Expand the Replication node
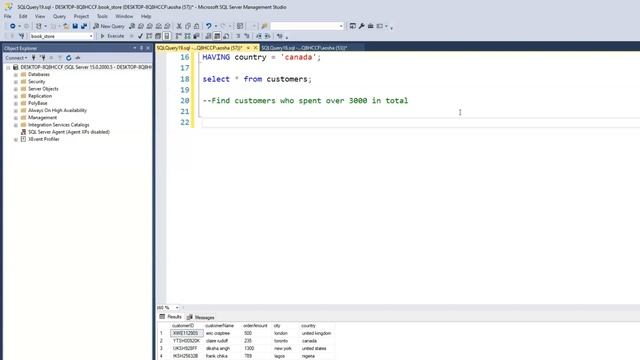Image resolution: width=640 pixels, height=360 pixels. pyautogui.click(x=16, y=96)
